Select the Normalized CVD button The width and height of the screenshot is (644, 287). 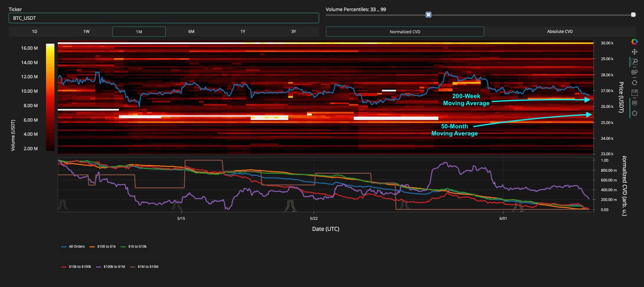pyautogui.click(x=405, y=32)
